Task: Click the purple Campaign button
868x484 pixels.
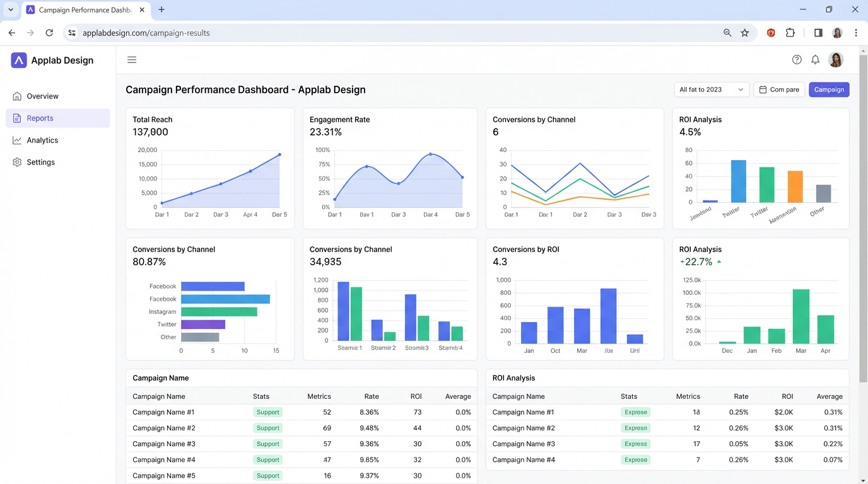Action: click(x=829, y=89)
